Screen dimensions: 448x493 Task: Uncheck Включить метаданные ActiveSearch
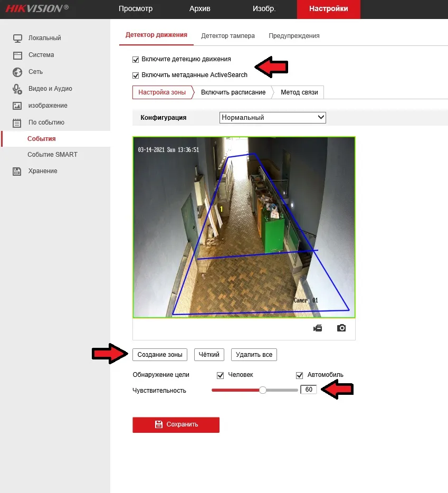click(x=136, y=75)
